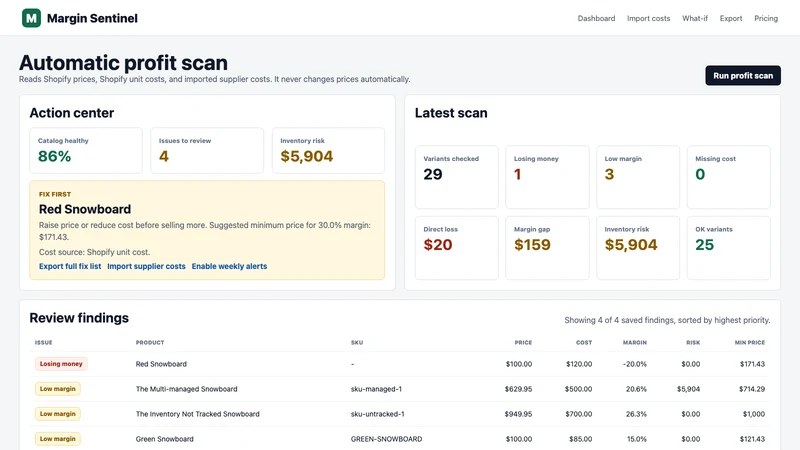Click the OK variants 25 tile

(729, 248)
